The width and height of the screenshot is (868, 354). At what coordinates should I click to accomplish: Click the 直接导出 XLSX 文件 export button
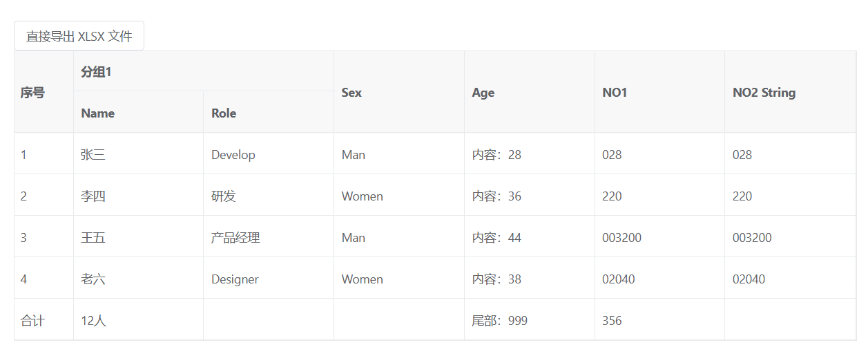point(79,36)
